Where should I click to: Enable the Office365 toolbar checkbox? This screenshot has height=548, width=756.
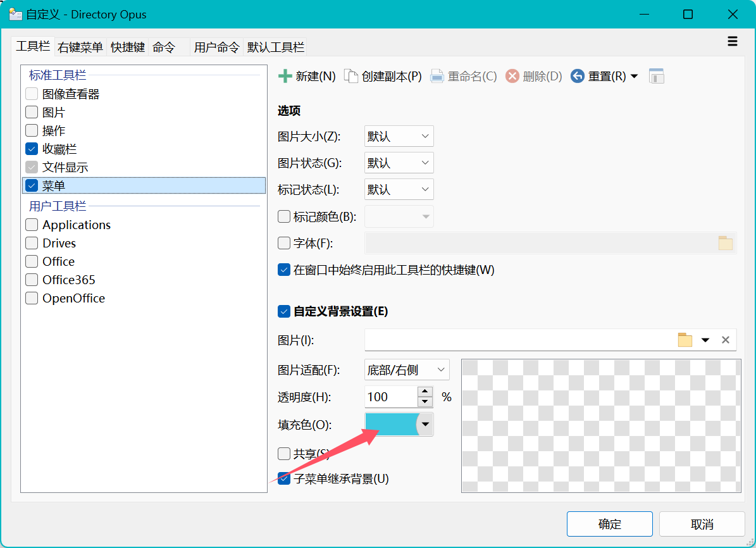click(32, 280)
